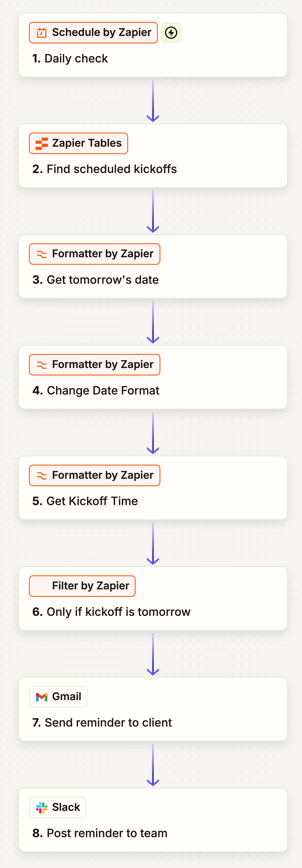The width and height of the screenshot is (302, 868).
Task: Click arrow connector between Gmail and Slack steps
Action: [153, 765]
